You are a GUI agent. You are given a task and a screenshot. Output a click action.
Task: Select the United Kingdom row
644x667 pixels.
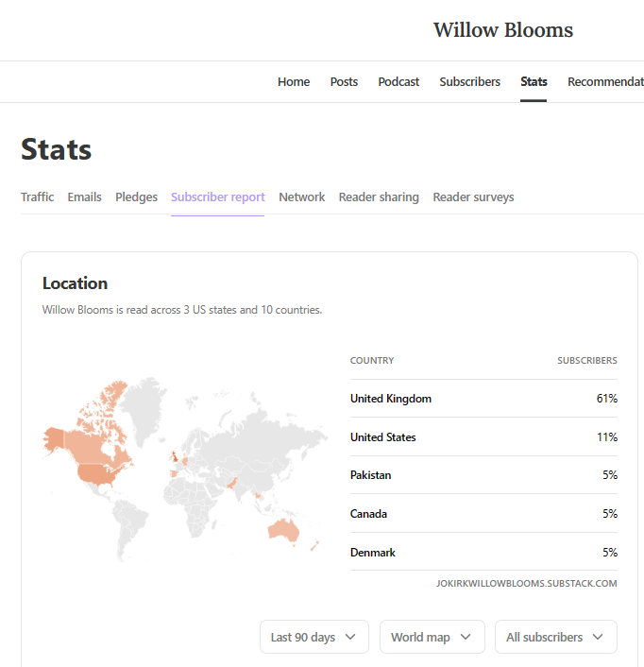(x=483, y=399)
